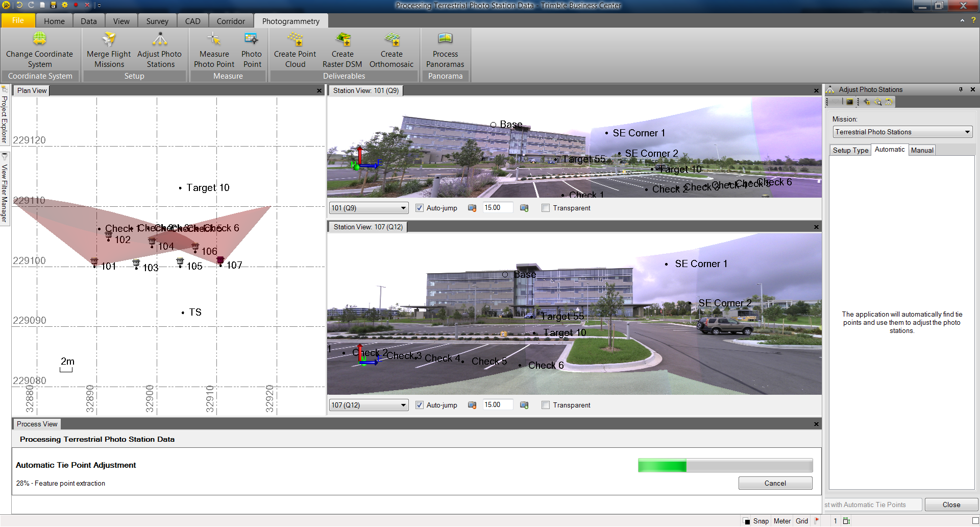The image size is (980, 527).
Task: Open the Create Raster DSM tool
Action: pos(342,40)
